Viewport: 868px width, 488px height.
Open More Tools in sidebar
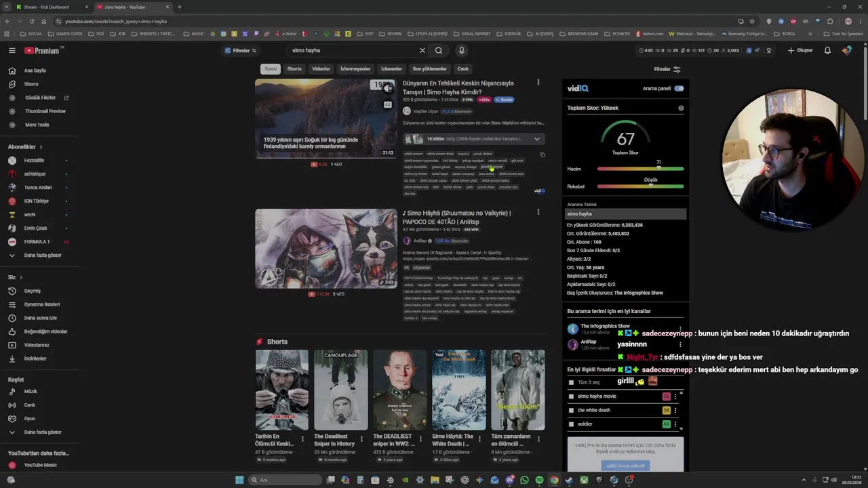(38, 125)
